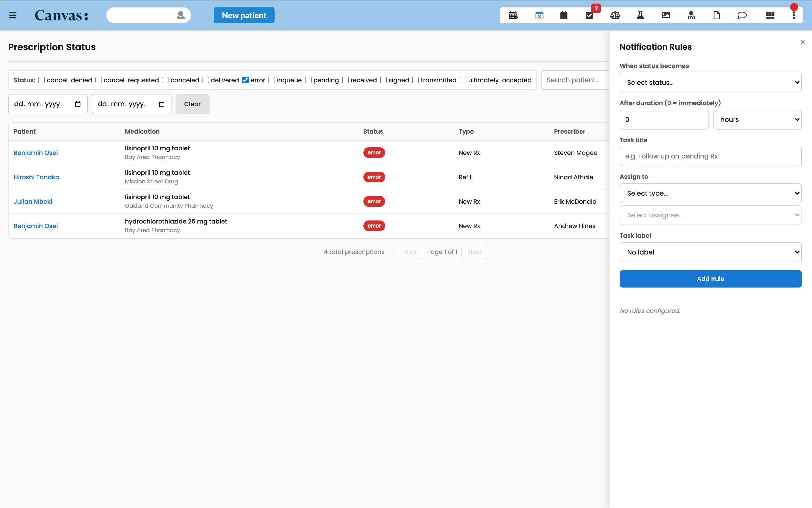Open the No label task label dropdown
The height and width of the screenshot is (508, 812).
(710, 252)
